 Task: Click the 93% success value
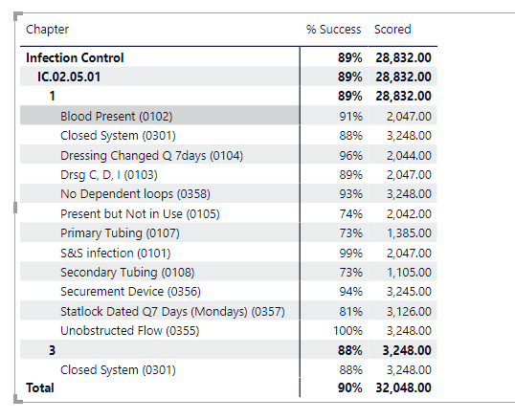coord(350,194)
